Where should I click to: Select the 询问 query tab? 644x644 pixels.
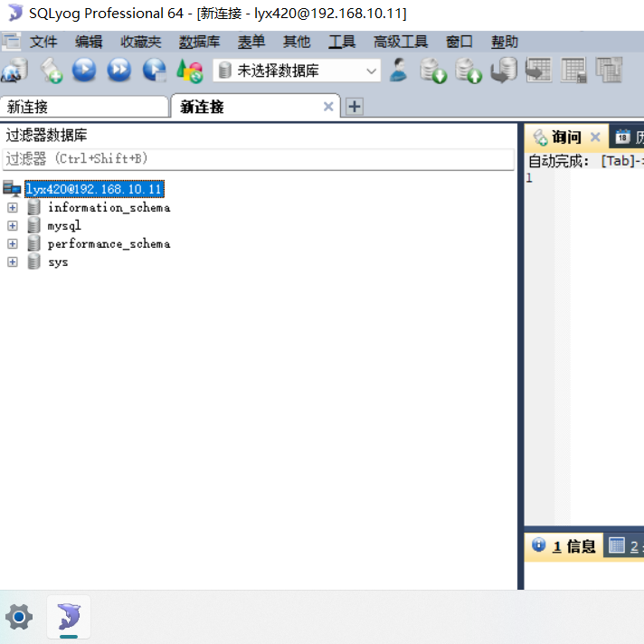566,137
